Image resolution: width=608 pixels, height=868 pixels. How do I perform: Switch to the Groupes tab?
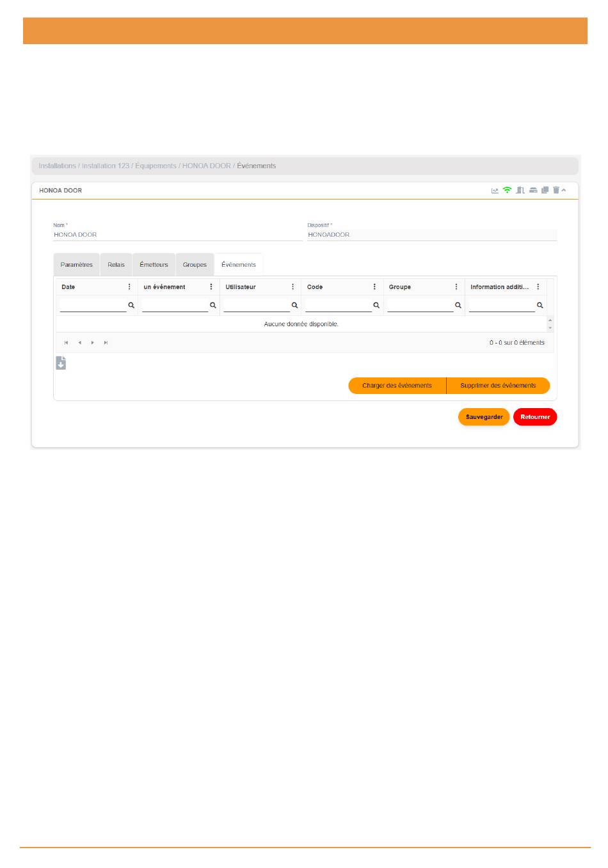point(195,265)
